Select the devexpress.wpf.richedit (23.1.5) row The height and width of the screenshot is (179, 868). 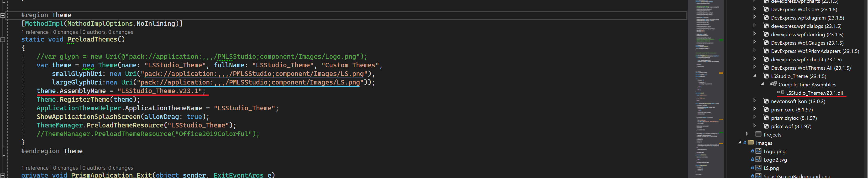(806, 60)
